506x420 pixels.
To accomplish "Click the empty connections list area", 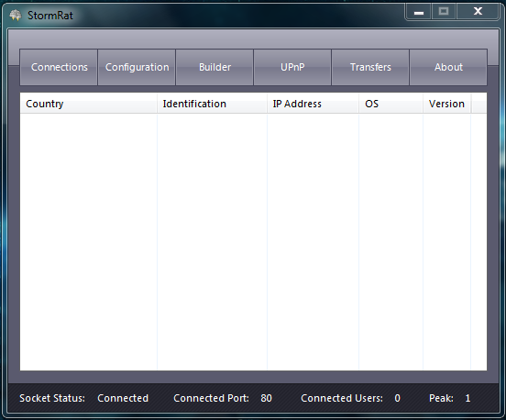I will click(x=253, y=242).
